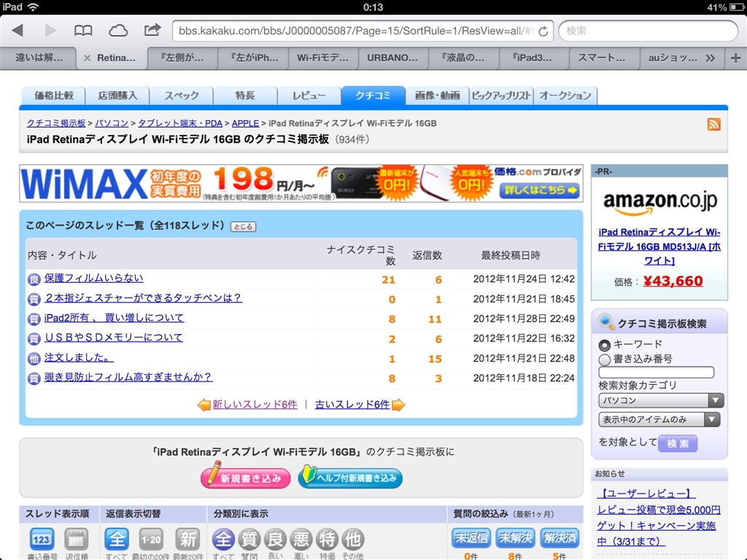Image resolution: width=747 pixels, height=560 pixels.
Task: Tap the Safari back arrow
Action: (18, 31)
